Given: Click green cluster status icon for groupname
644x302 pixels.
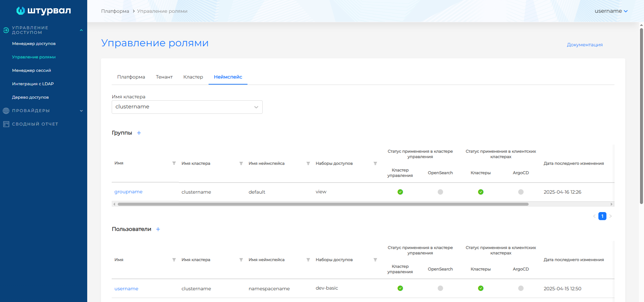Looking at the screenshot, I should (400, 192).
